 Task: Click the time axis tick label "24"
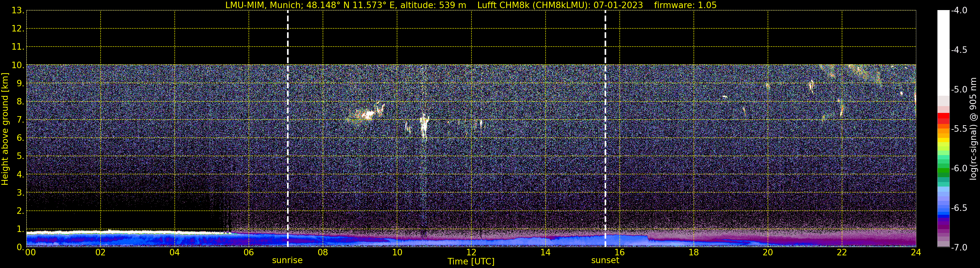coord(916,253)
